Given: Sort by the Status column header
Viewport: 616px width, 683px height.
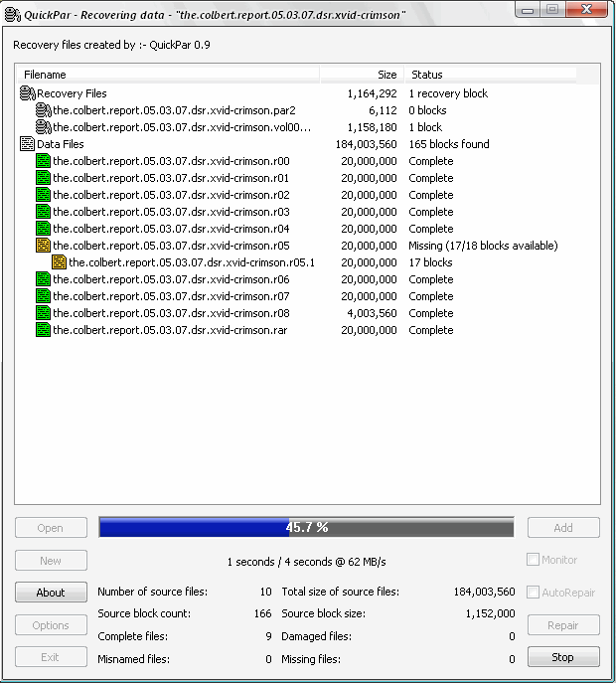Looking at the screenshot, I should click(491, 75).
